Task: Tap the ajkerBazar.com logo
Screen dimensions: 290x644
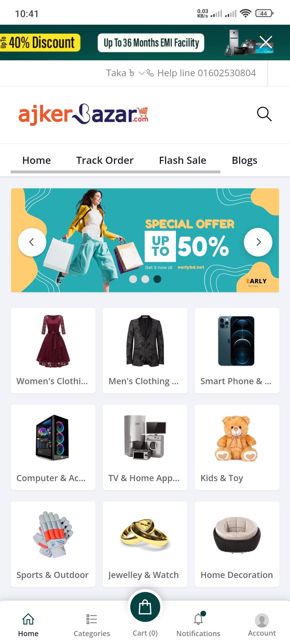Action: 83,114
